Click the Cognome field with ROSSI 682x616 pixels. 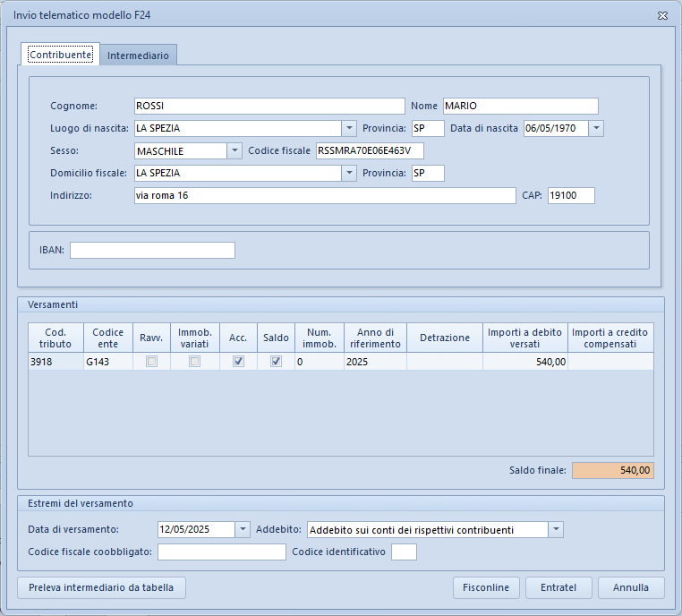click(x=269, y=106)
